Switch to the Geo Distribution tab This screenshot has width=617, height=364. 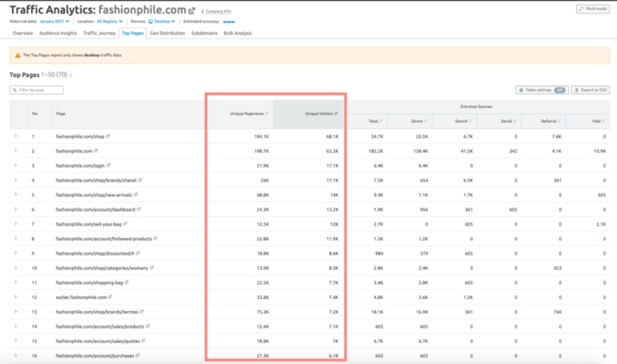point(167,33)
